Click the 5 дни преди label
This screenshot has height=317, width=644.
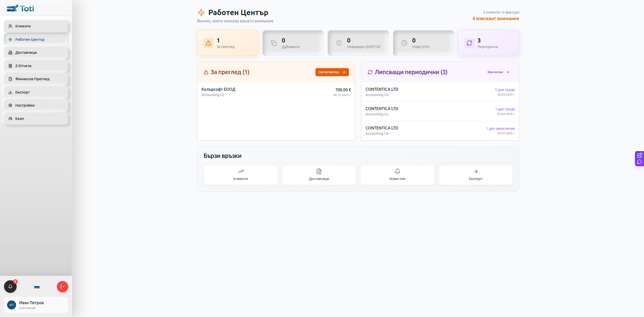(505, 90)
